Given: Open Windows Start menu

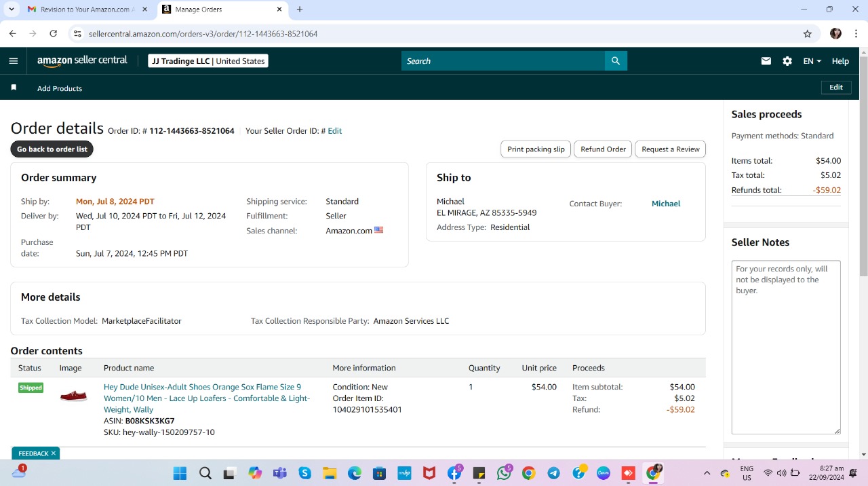Looking at the screenshot, I should (180, 473).
